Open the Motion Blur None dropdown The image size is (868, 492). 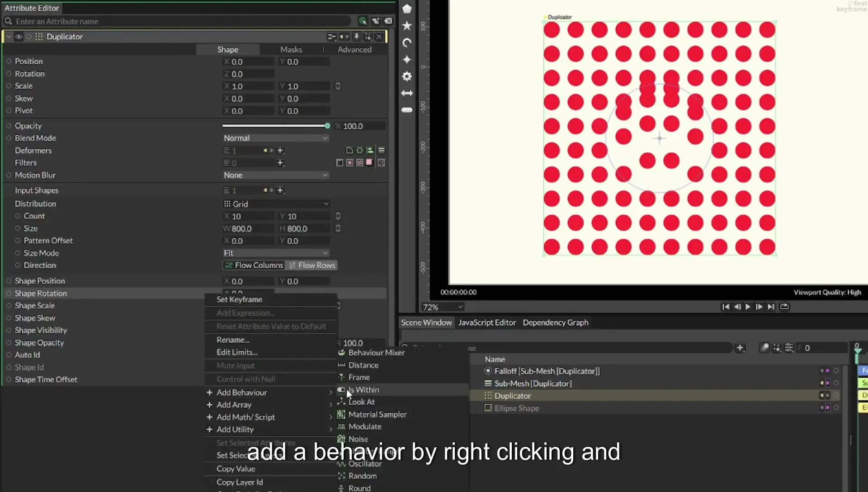click(276, 175)
